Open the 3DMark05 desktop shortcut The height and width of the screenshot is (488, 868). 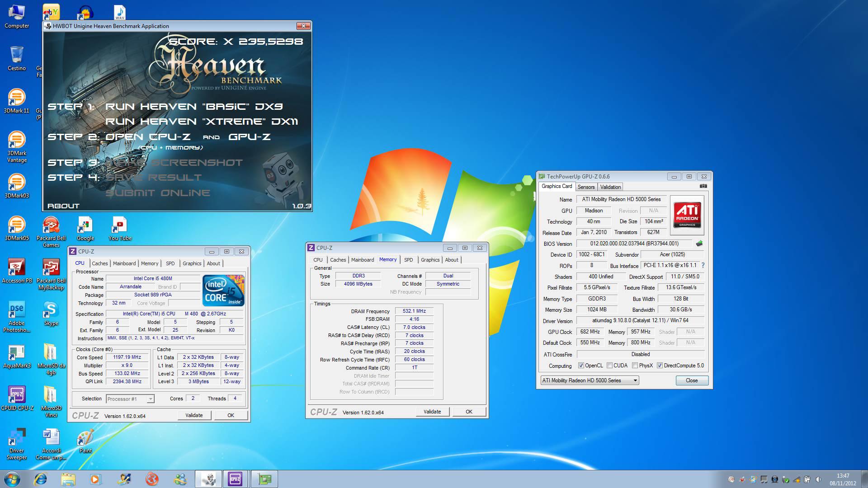pos(17,228)
